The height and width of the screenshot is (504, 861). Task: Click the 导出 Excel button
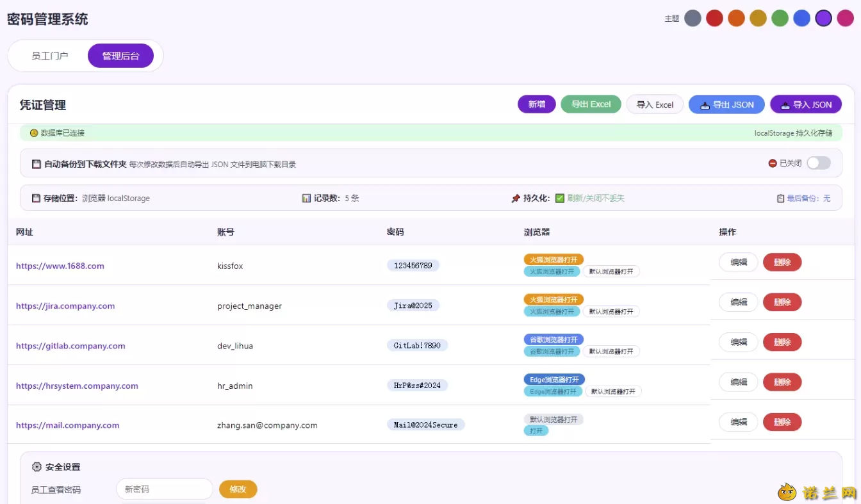click(x=591, y=104)
